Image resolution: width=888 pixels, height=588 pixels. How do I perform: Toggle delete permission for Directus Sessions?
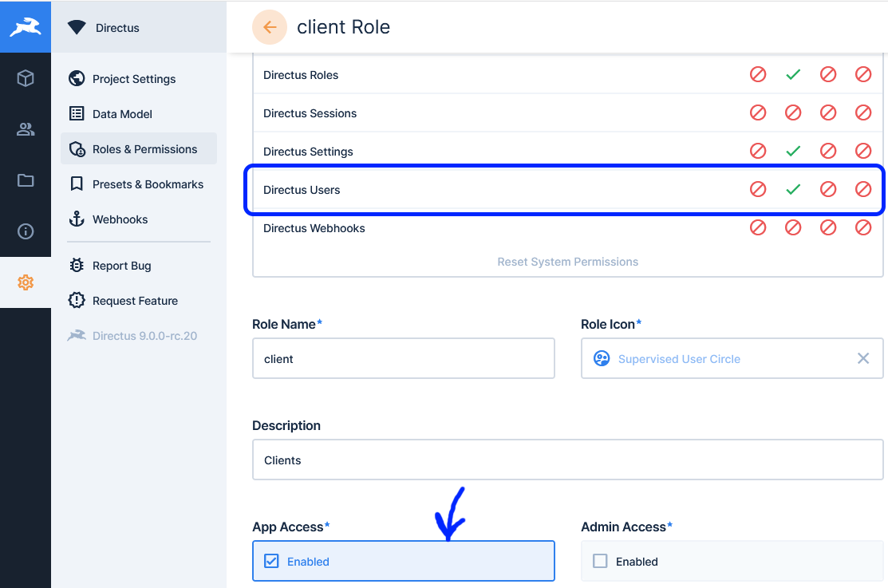point(863,112)
